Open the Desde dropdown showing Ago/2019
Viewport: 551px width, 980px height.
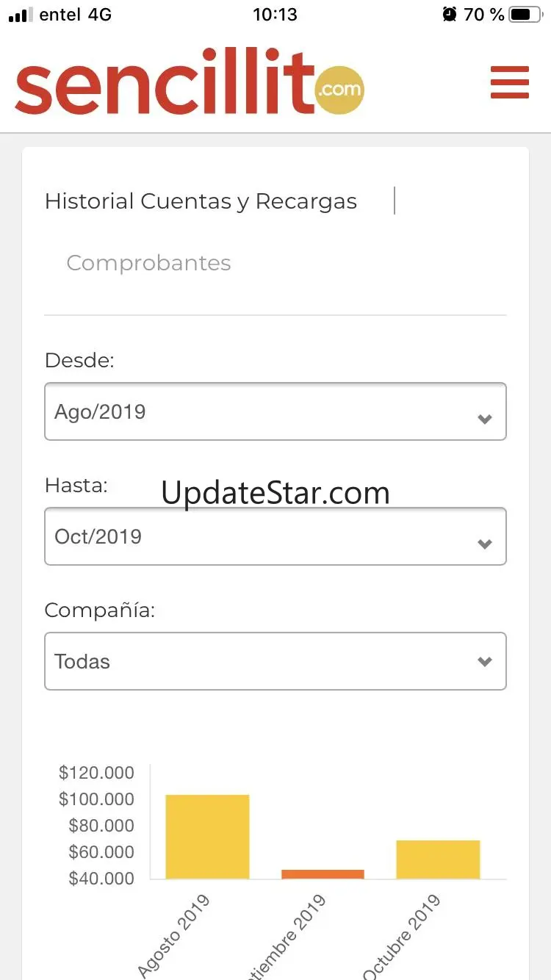(x=275, y=411)
